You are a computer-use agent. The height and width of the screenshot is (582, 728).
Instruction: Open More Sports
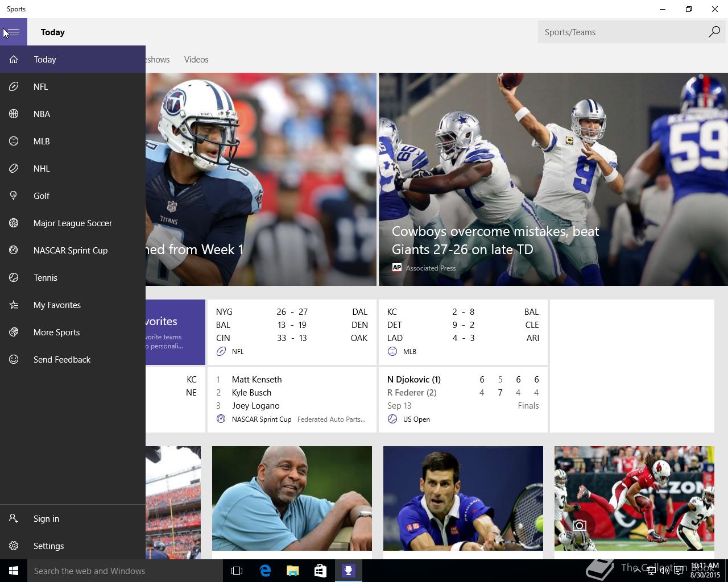pos(73,332)
